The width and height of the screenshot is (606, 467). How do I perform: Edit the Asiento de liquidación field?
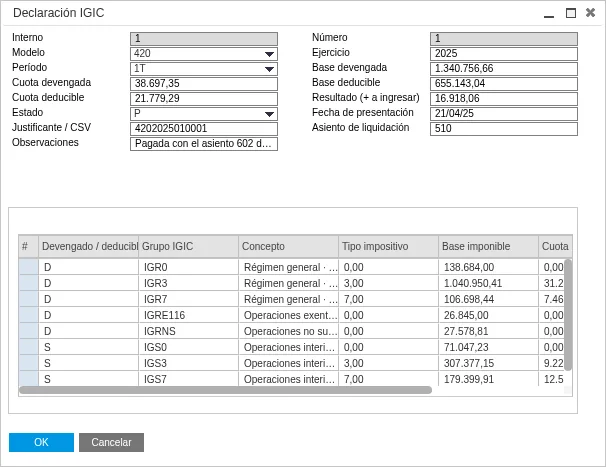(504, 129)
